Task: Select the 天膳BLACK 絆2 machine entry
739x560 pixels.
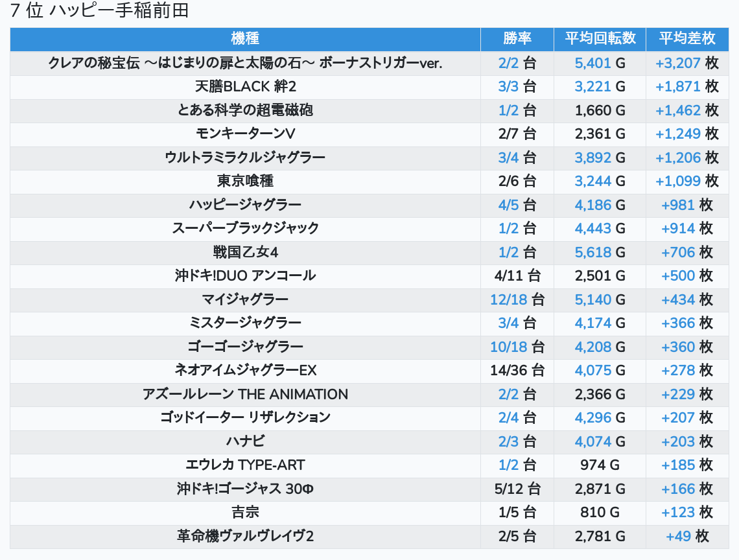Action: [x=245, y=87]
